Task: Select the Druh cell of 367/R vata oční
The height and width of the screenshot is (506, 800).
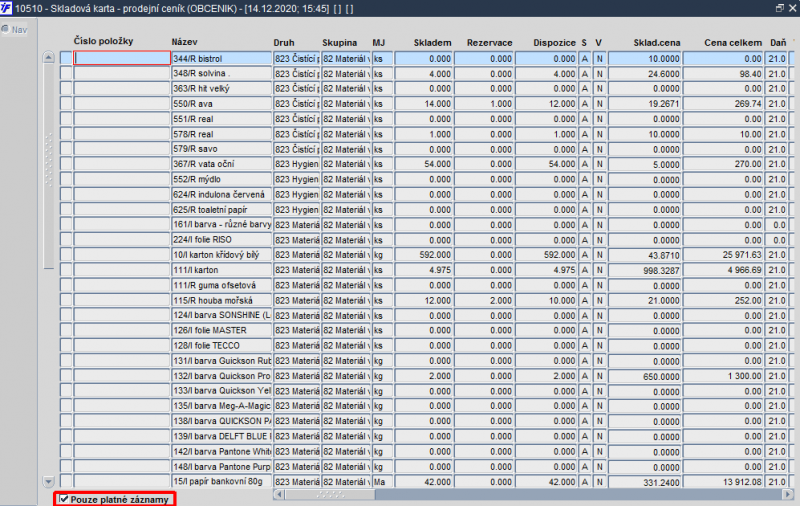Action: [x=296, y=164]
